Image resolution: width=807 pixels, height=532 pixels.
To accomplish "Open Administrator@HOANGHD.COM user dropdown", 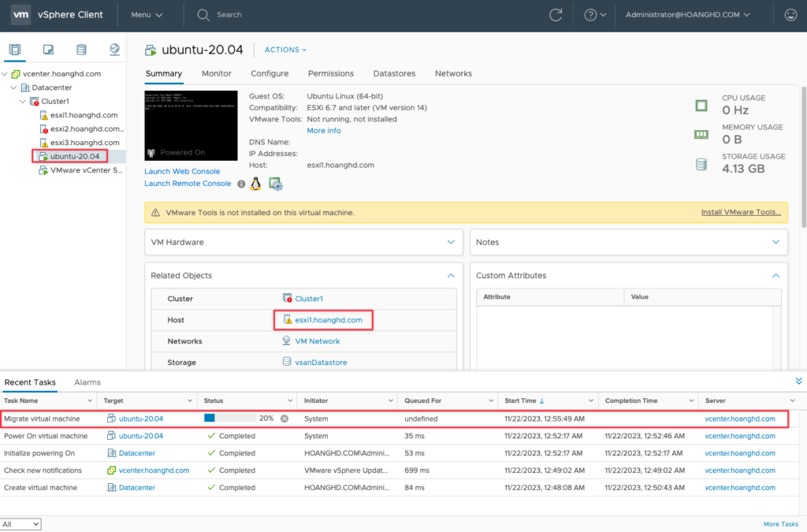I will tap(687, 15).
